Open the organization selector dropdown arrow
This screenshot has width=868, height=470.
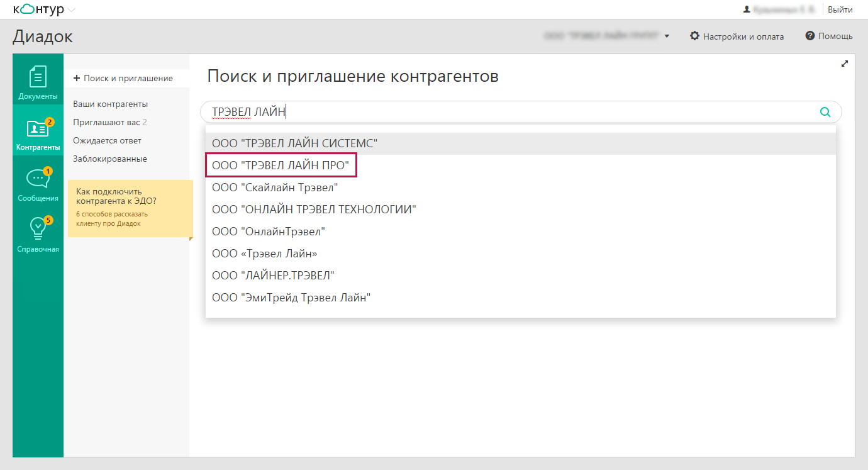pos(667,36)
